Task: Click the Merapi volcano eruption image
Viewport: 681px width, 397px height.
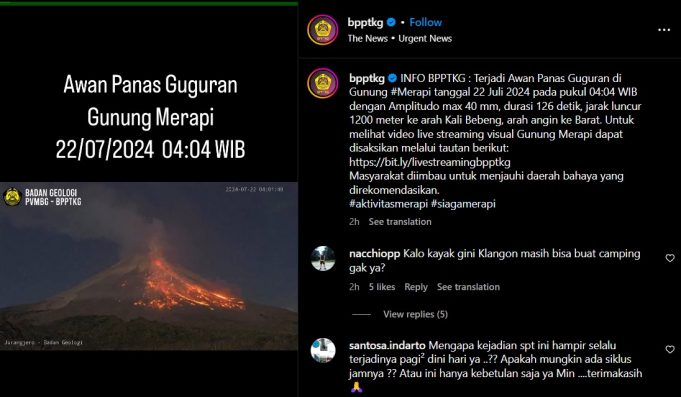Action: click(x=149, y=266)
